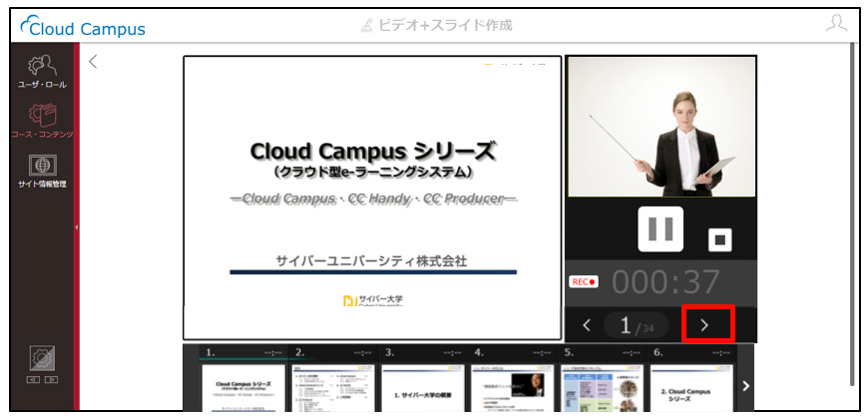The height and width of the screenshot is (419, 868).
Task: Open the コース・コンテンツ sidebar section
Action: pyautogui.click(x=42, y=120)
